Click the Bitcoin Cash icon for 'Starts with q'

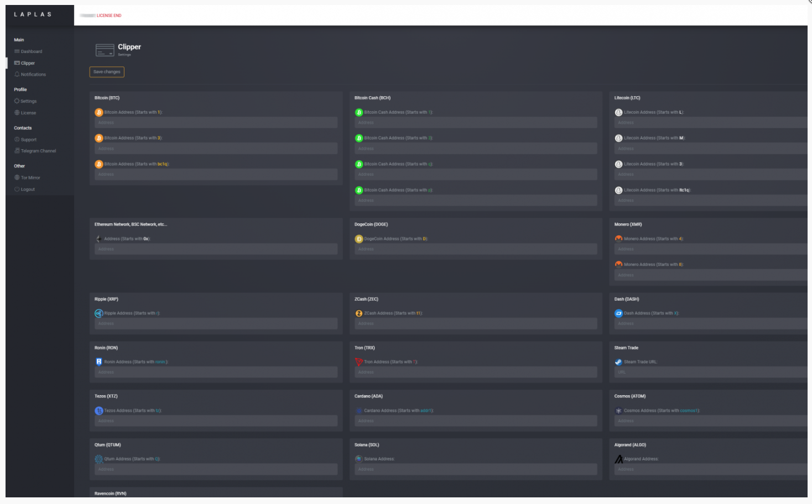[359, 164]
